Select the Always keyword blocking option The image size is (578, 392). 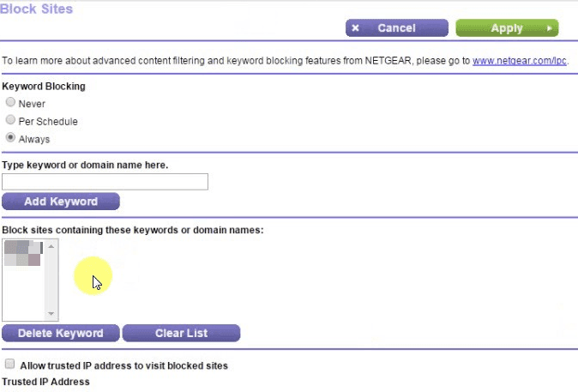[10, 138]
